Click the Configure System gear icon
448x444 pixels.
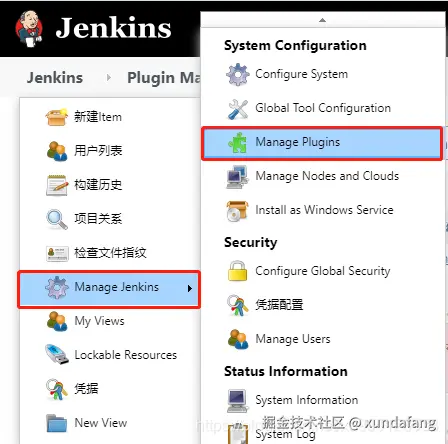tap(237, 74)
